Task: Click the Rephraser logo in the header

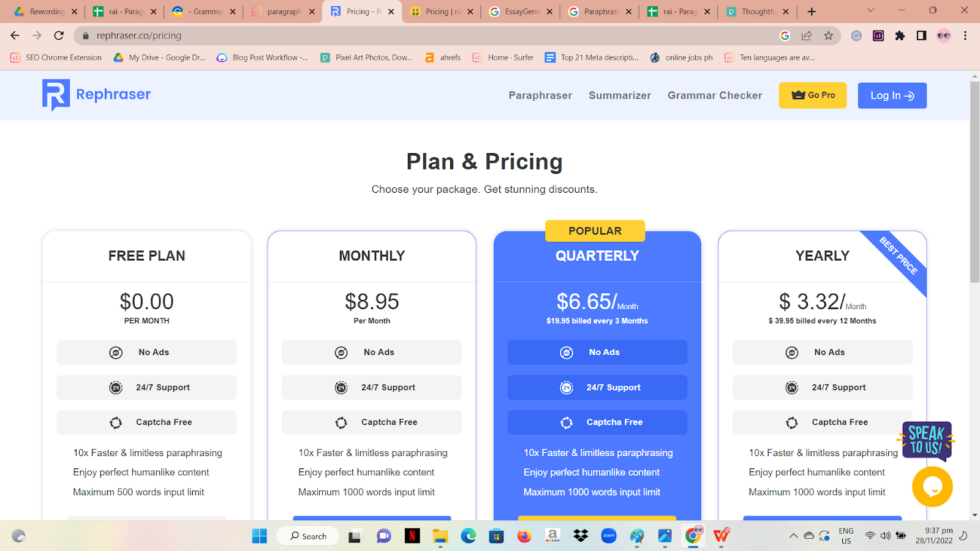Action: click(97, 95)
